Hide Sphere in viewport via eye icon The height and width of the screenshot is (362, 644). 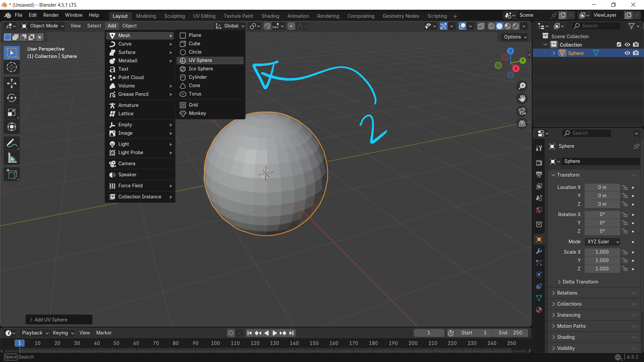point(627,53)
